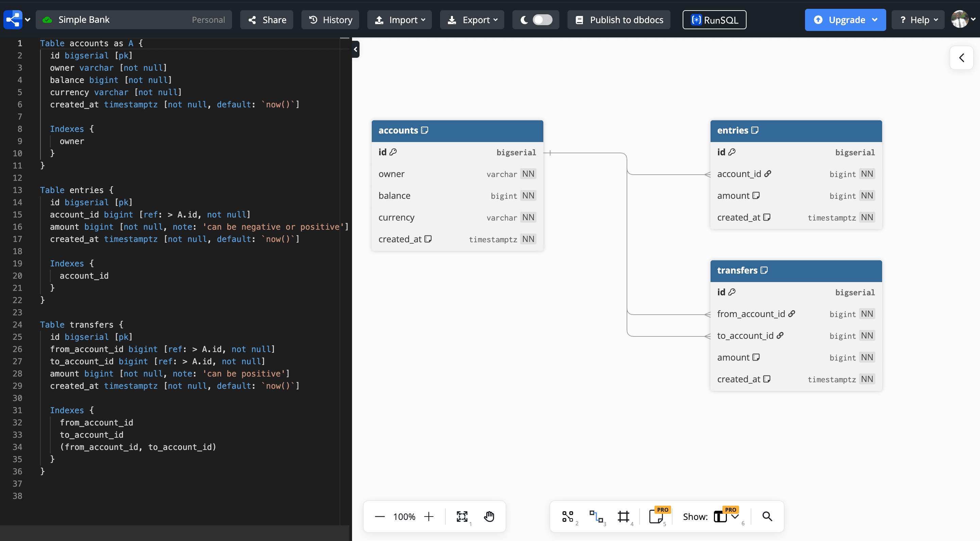This screenshot has width=980, height=541.
Task: Click Publish to dbdocs
Action: [x=618, y=19]
